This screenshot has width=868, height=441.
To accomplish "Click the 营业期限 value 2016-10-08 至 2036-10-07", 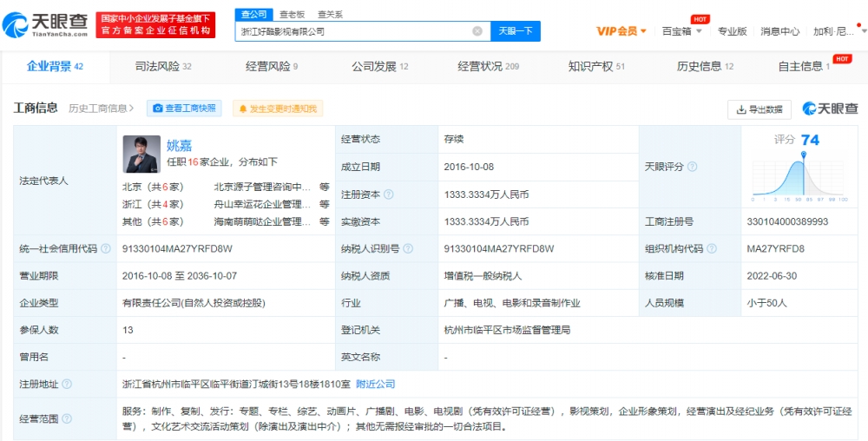I will click(180, 275).
